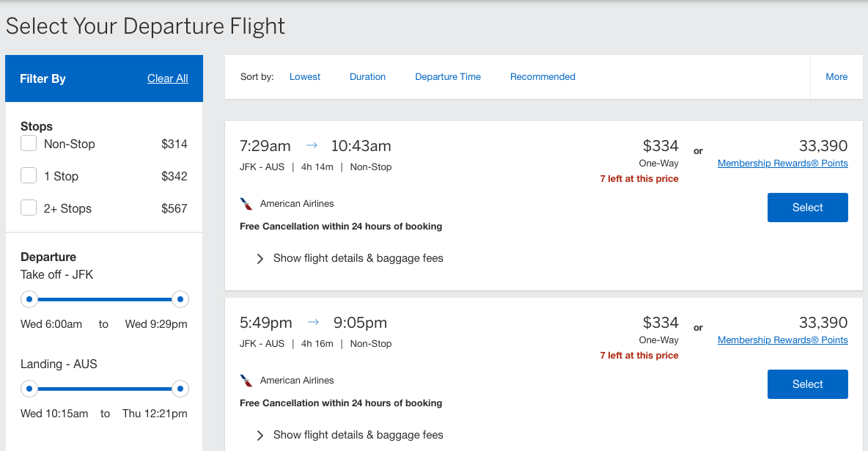Sort by Recommended flights

click(542, 77)
